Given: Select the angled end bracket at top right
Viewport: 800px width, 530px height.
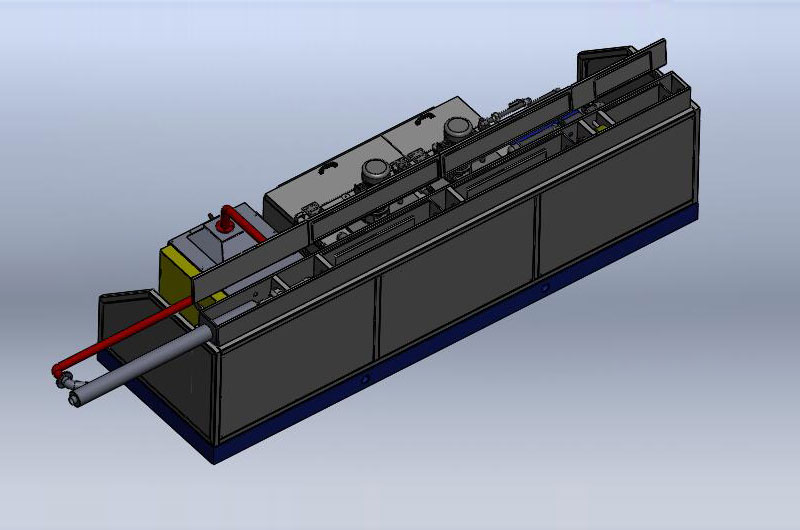Looking at the screenshot, I should click(610, 60).
